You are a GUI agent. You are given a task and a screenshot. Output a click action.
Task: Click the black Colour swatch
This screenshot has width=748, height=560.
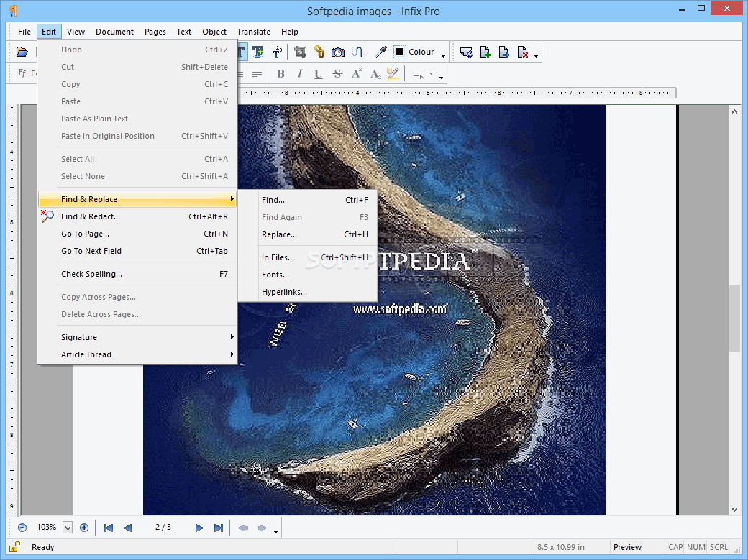pos(400,52)
